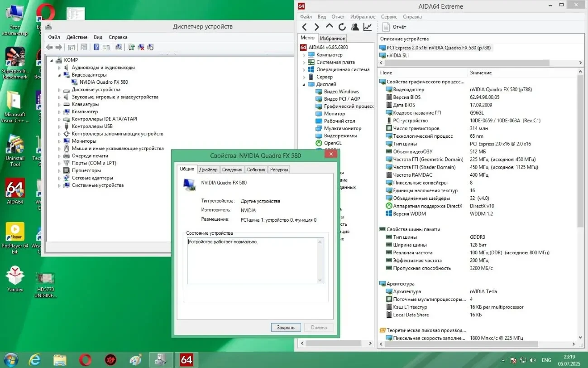Open the Сервис menu in AIDA64

tap(389, 17)
